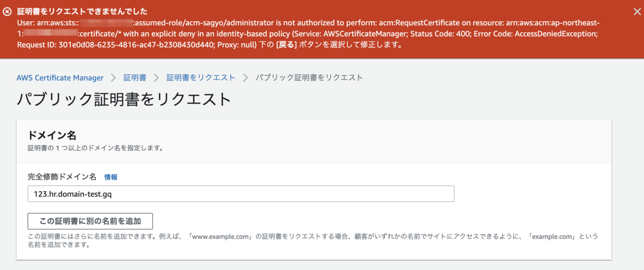This screenshot has width=644, height=270.
Task: Click breadcrumb chevron after 証明書をリクエスト link
Action: point(245,78)
